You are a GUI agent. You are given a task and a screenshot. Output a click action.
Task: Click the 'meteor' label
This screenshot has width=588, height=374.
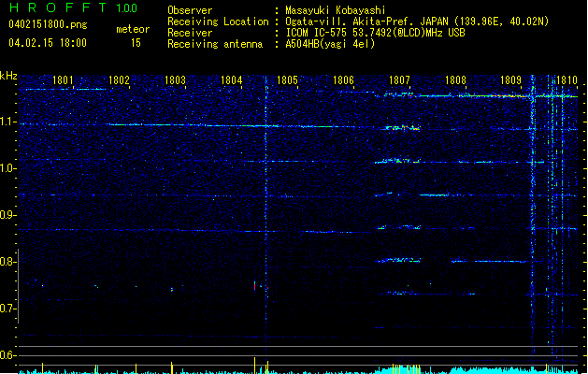point(133,29)
